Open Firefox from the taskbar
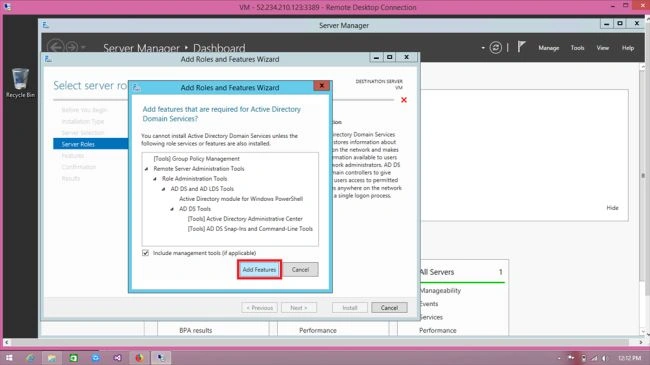 click(139, 358)
